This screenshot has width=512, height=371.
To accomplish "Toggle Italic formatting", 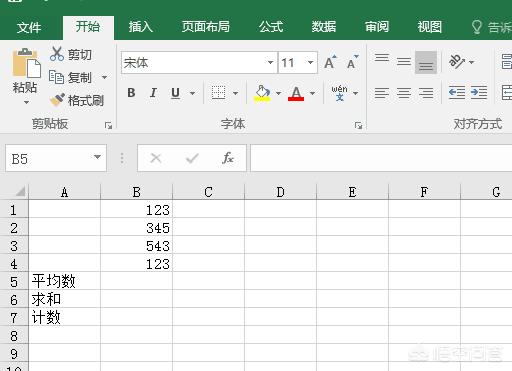I will pos(153,93).
